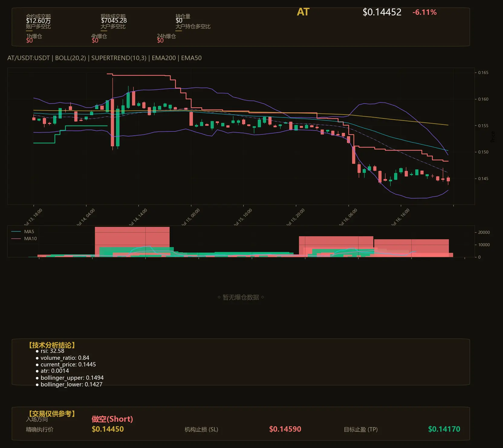Click the -6.11% price change
503x448 pixels.
[x=424, y=12]
